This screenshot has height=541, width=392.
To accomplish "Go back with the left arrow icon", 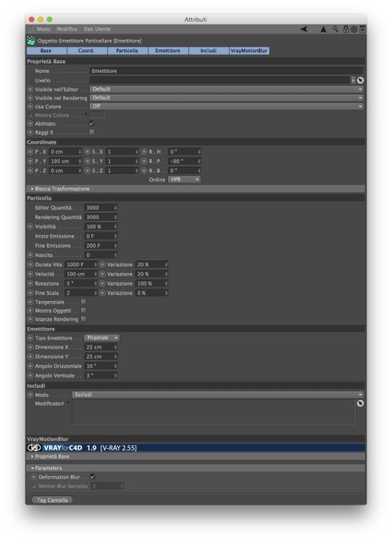I will (304, 29).
